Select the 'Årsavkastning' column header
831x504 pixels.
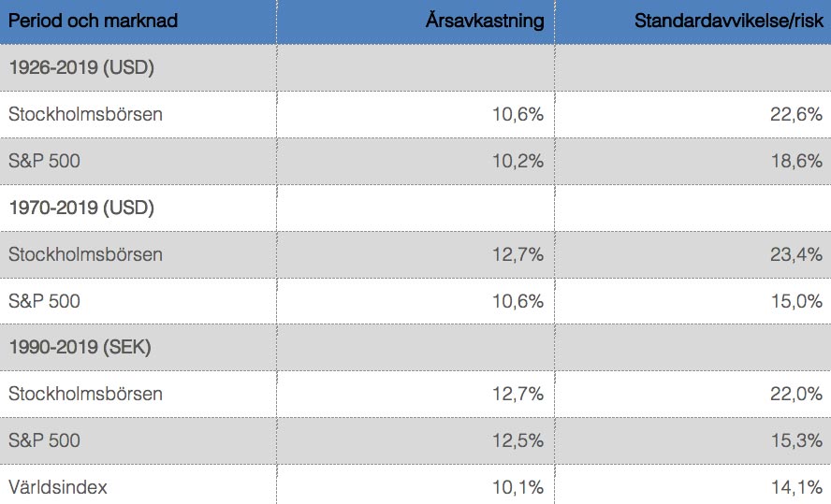click(x=415, y=22)
